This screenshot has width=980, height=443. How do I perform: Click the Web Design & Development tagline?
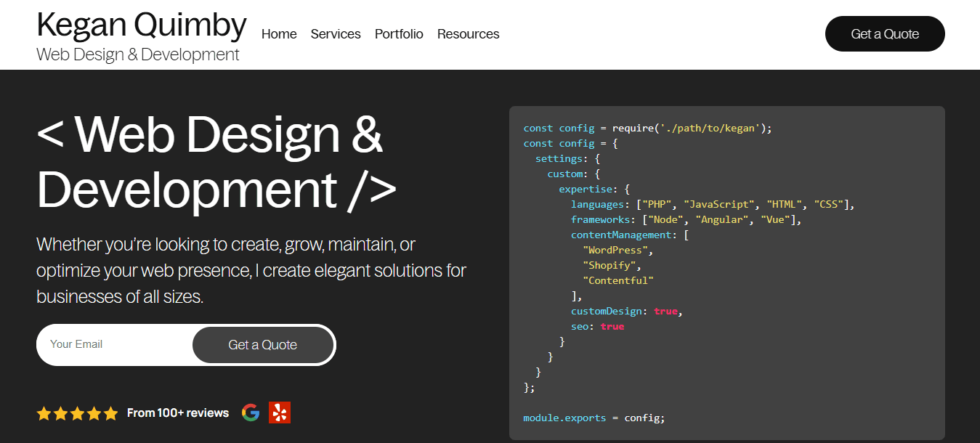point(138,54)
